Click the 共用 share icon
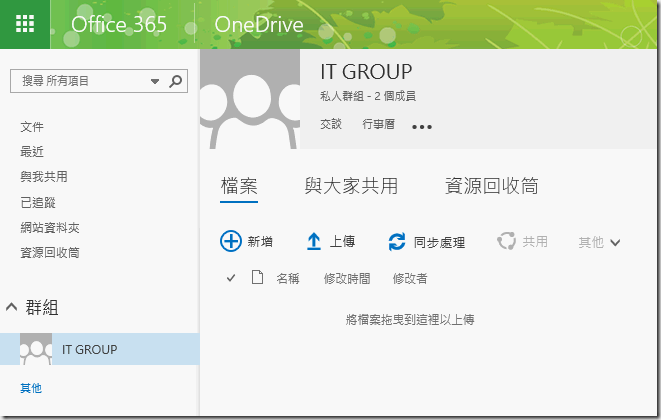Viewport: 661px width, 420px height. (x=507, y=241)
